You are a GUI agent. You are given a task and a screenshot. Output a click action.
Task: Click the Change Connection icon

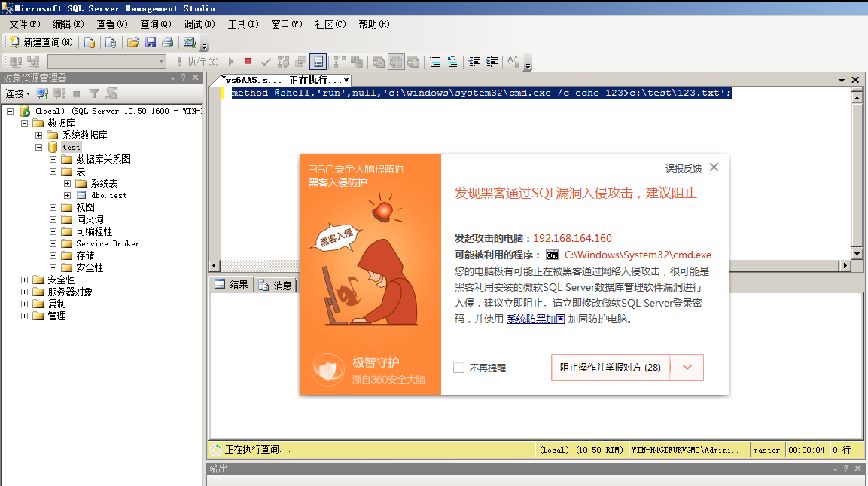33,62
